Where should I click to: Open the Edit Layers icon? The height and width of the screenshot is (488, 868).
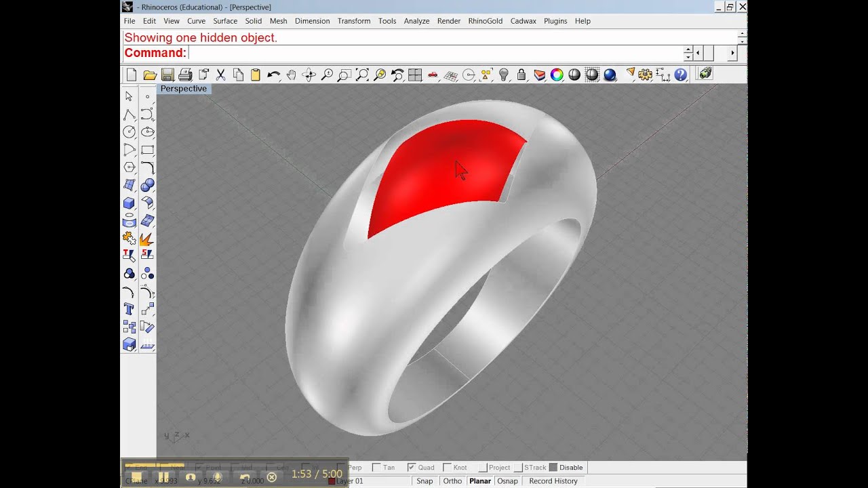pyautogui.click(x=539, y=75)
